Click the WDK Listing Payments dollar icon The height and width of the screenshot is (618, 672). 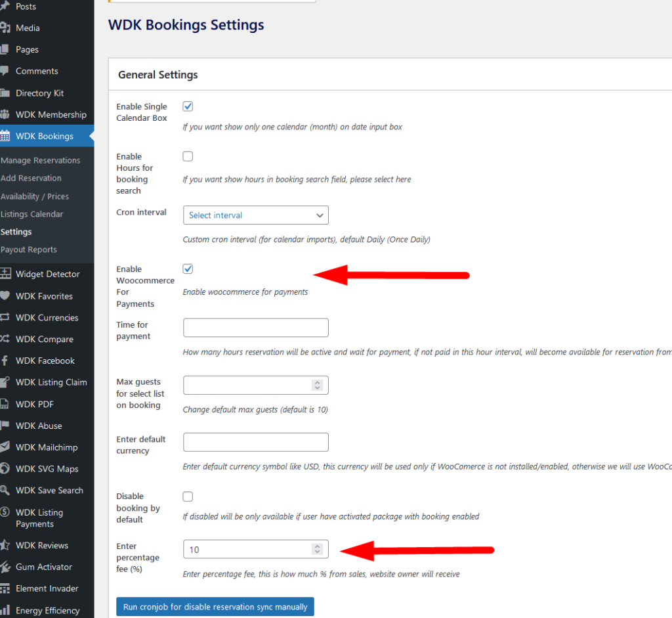5,512
